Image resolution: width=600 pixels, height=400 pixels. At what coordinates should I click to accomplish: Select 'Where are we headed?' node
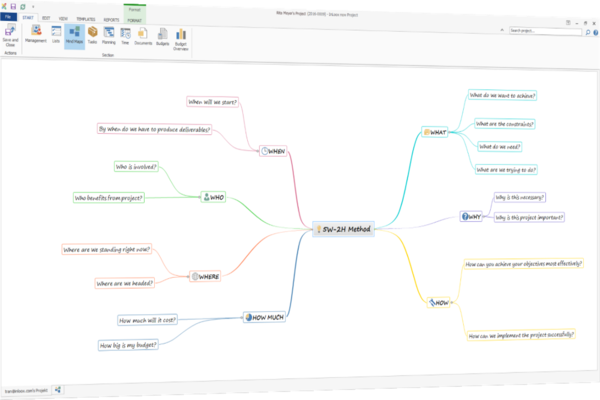pyautogui.click(x=125, y=283)
